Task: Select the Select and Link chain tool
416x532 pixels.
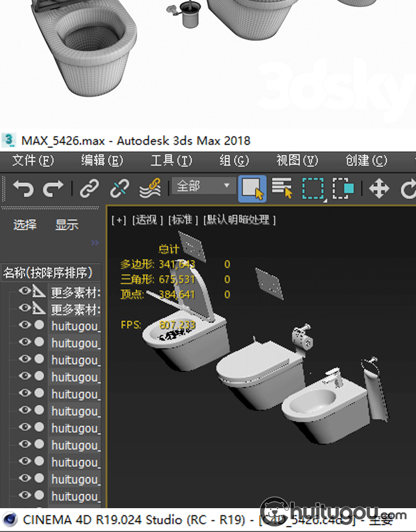Action: click(x=89, y=188)
